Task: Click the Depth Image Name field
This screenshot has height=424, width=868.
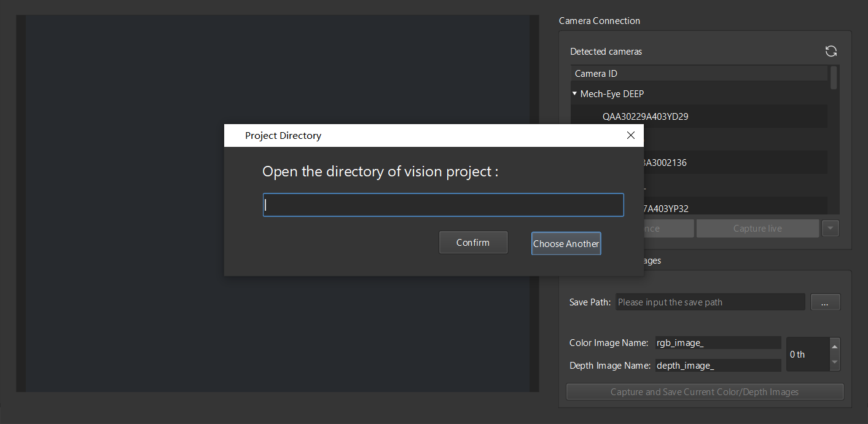Action: pyautogui.click(x=717, y=366)
